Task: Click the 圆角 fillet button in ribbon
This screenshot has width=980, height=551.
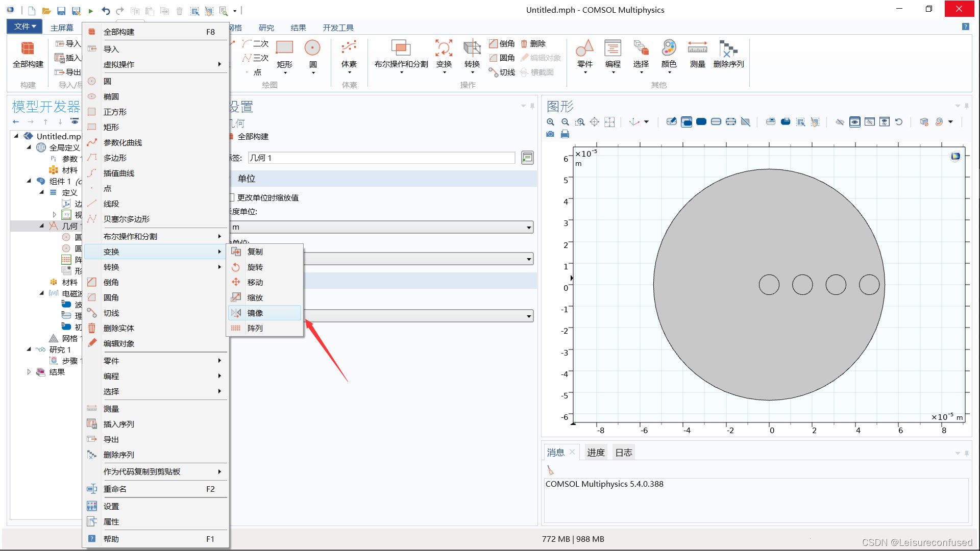Action: 502,58
